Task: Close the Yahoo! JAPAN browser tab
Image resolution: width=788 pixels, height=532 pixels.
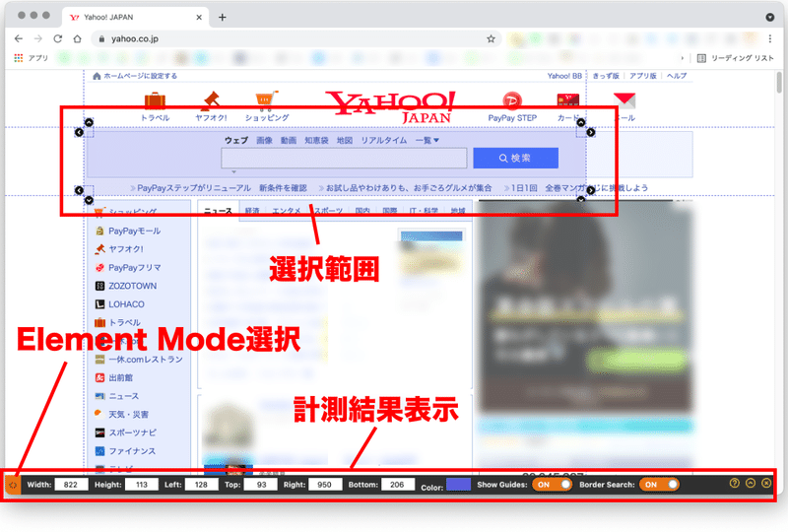Action: click(199, 17)
